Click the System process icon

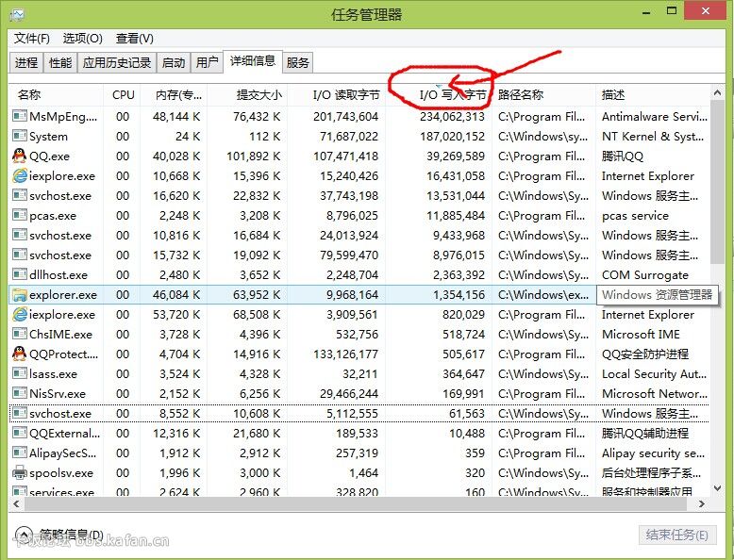point(20,136)
